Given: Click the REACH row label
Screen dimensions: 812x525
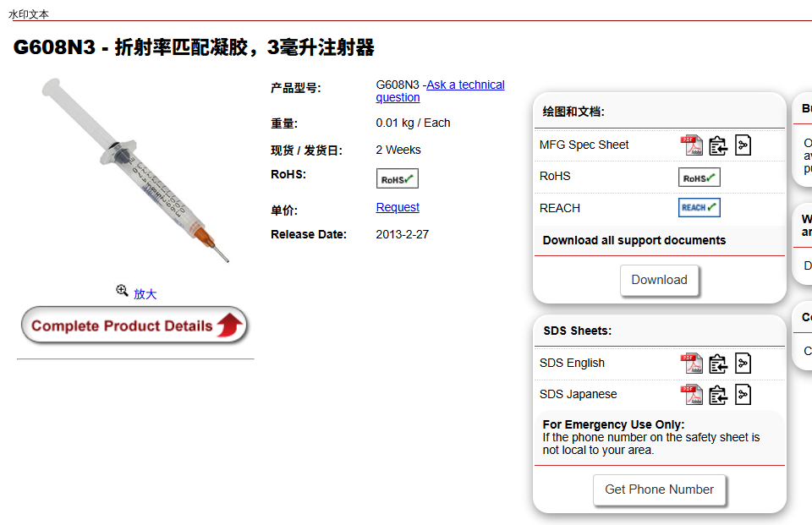Looking at the screenshot, I should tap(560, 208).
